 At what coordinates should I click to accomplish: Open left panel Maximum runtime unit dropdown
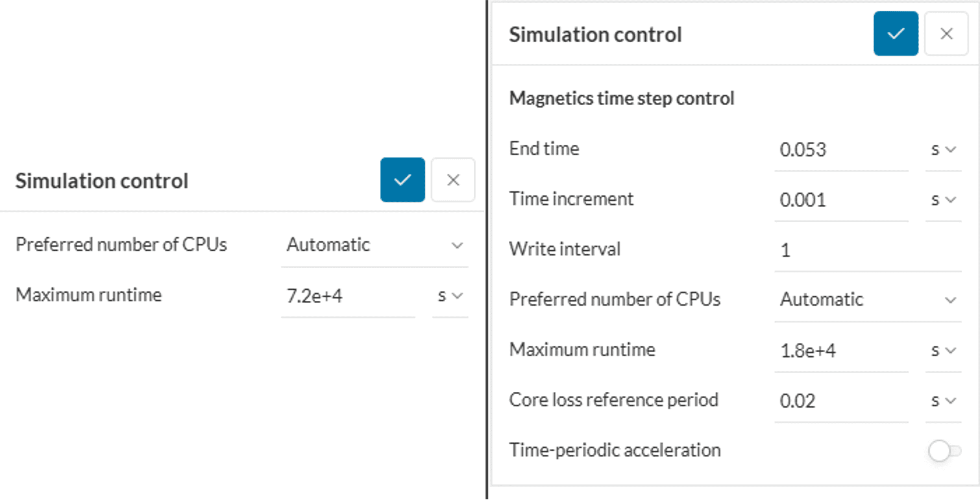tap(450, 296)
